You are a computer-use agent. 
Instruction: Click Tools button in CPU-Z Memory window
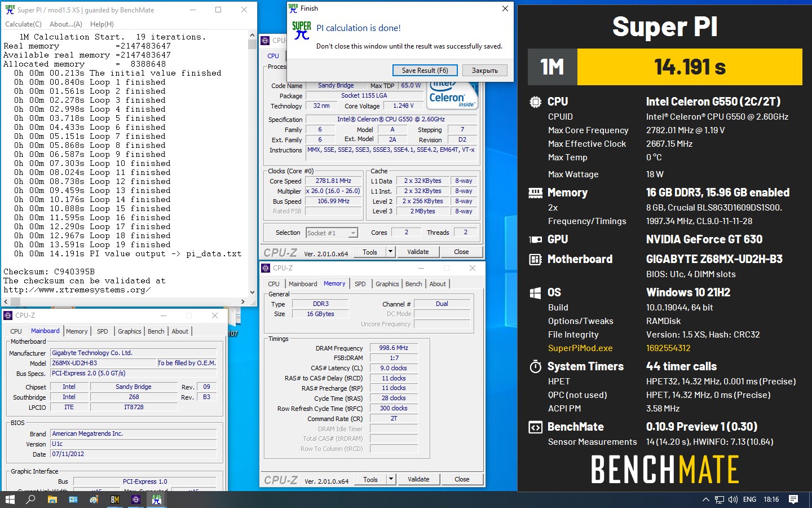pos(370,479)
